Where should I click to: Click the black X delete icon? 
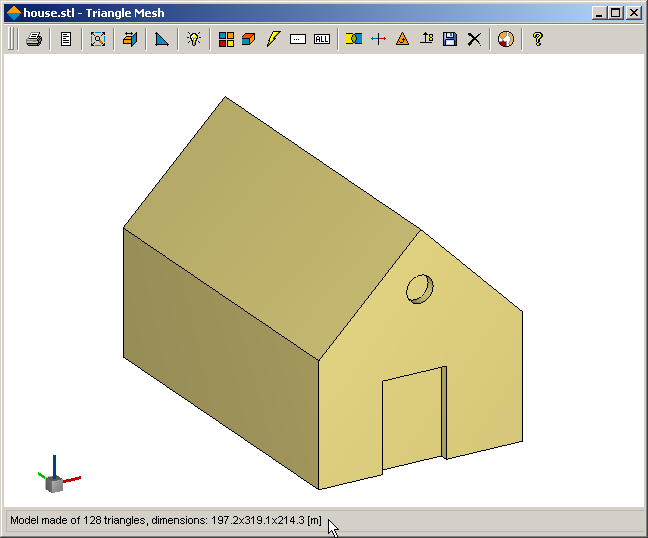[x=474, y=40]
